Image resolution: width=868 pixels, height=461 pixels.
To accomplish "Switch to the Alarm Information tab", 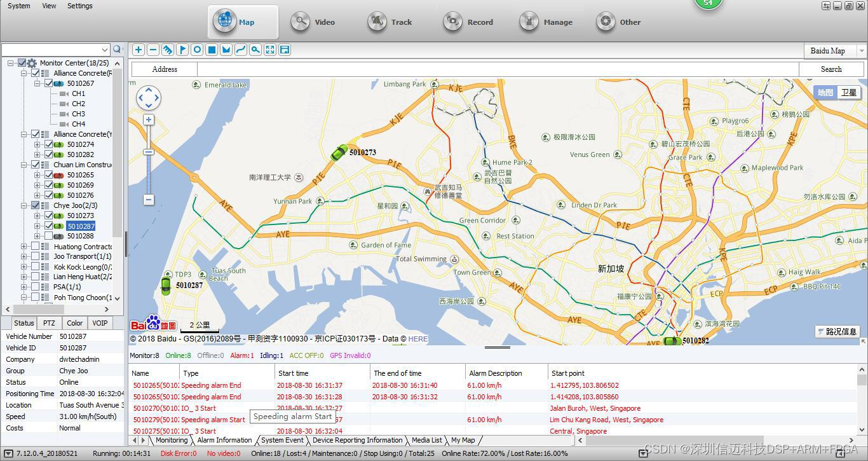I will pyautogui.click(x=224, y=440).
